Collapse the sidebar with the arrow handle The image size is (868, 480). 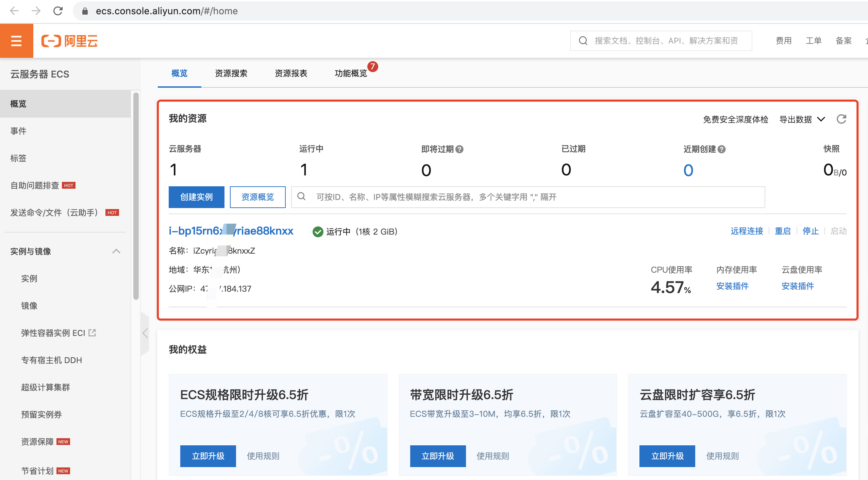click(x=145, y=333)
